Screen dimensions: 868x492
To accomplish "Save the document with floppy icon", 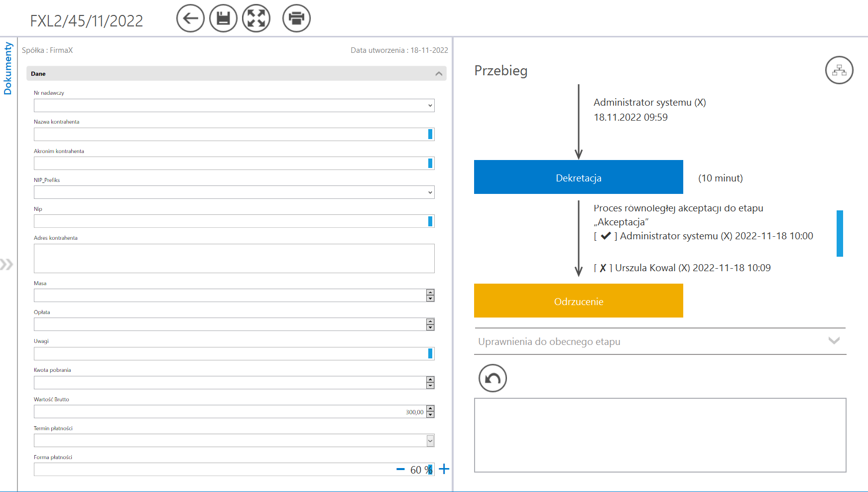I will tap(223, 18).
